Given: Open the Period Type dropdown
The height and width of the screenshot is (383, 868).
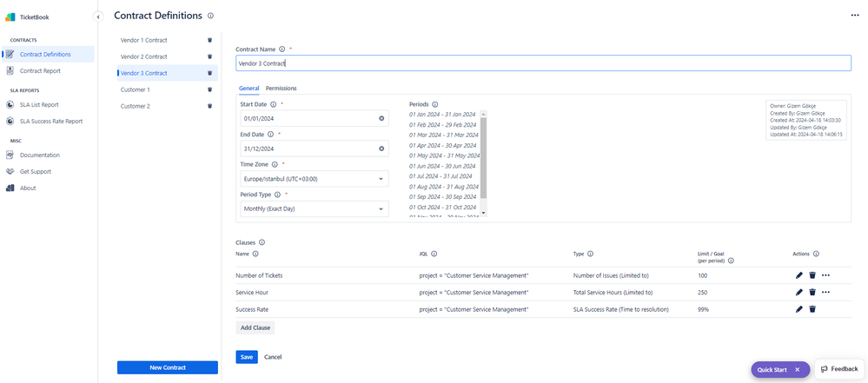Looking at the screenshot, I should (x=314, y=208).
